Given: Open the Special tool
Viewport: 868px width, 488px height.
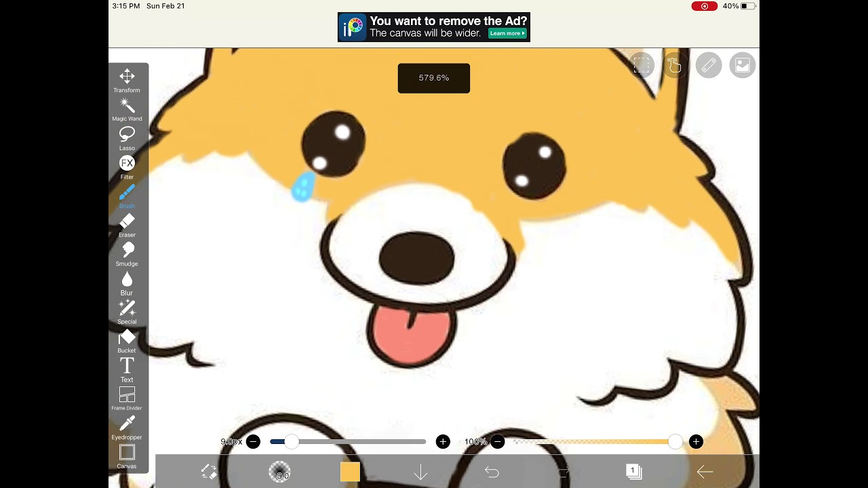Looking at the screenshot, I should [x=127, y=312].
